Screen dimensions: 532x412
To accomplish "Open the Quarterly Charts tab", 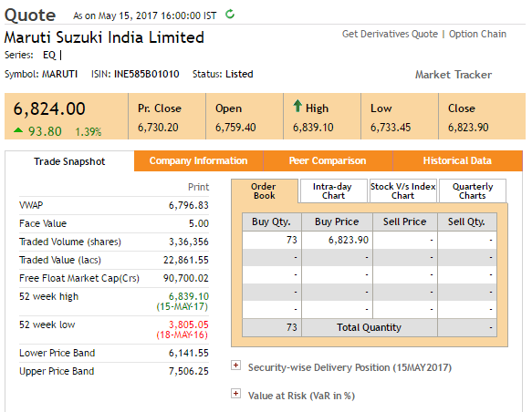I will coord(473,191).
